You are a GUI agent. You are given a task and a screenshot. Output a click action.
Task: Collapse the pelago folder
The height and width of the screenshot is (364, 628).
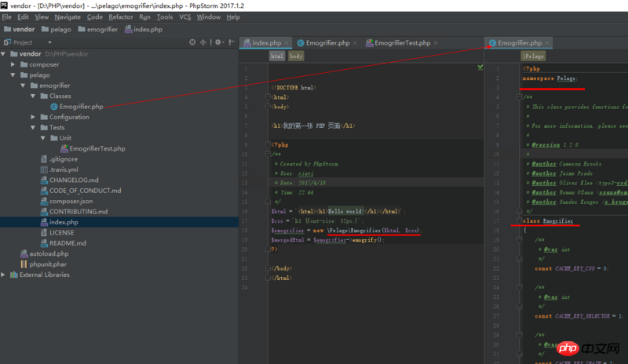click(x=13, y=75)
